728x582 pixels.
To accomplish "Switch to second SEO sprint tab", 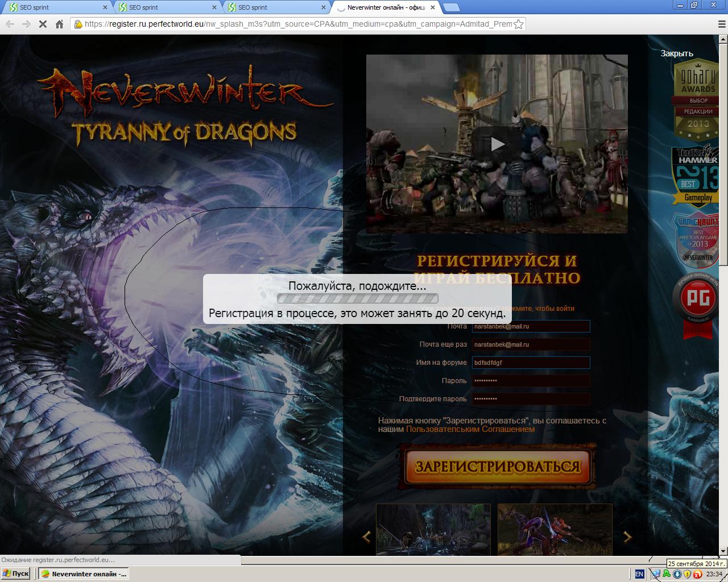I will tap(166, 7).
